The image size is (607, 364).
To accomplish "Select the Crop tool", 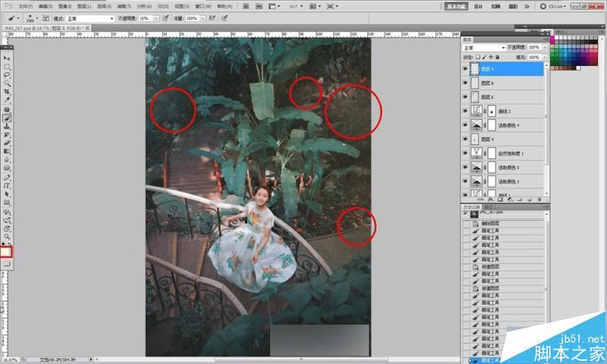I will (x=7, y=92).
